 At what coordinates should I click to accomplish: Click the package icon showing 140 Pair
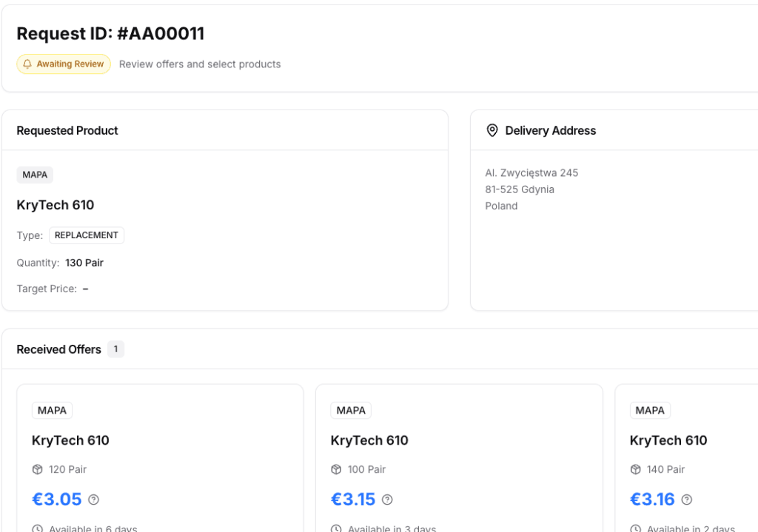pyautogui.click(x=636, y=469)
